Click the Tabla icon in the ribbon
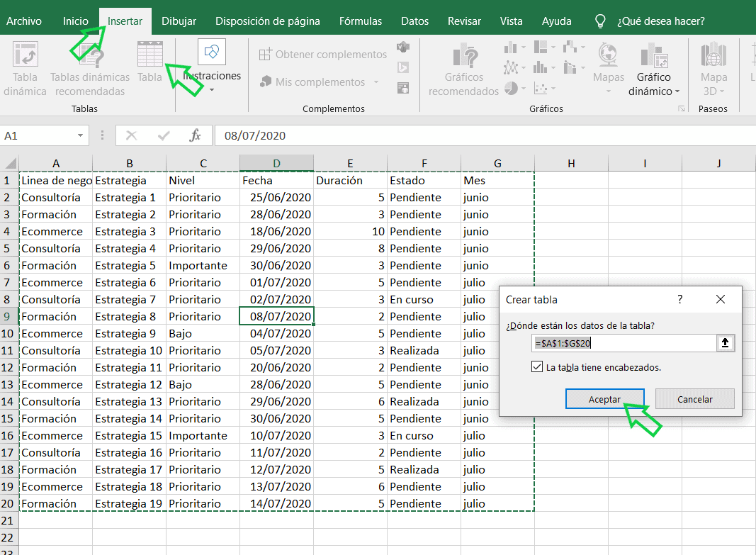The image size is (756, 555). point(150,54)
